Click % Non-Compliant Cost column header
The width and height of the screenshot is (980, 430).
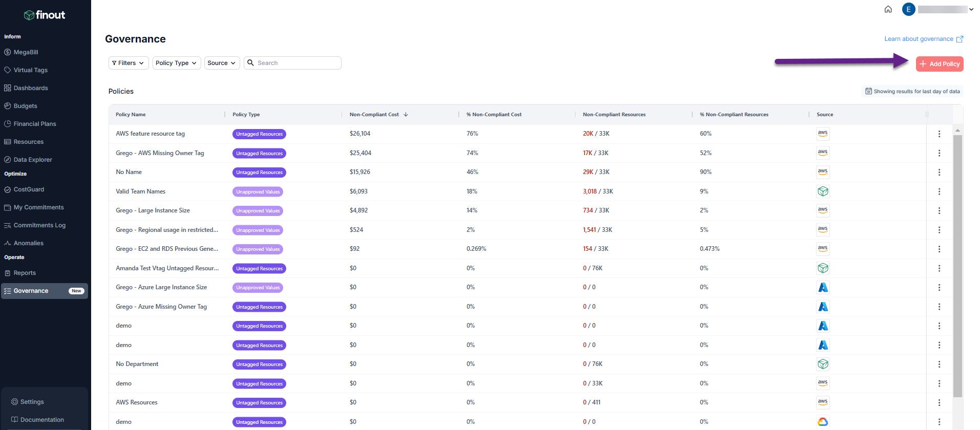pos(494,115)
